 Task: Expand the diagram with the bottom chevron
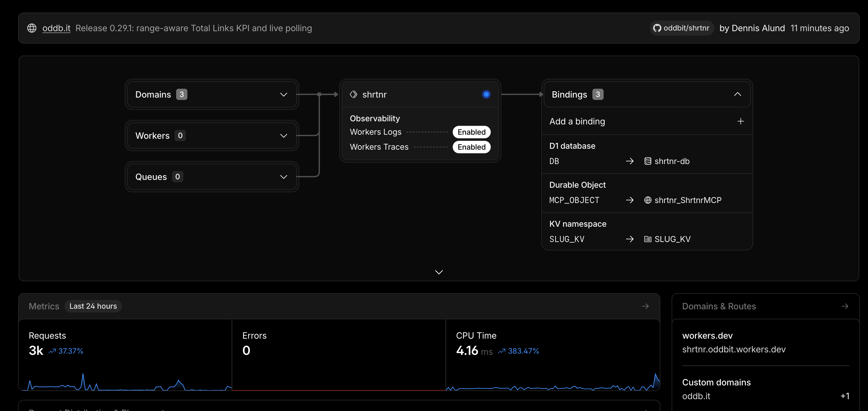click(x=439, y=272)
